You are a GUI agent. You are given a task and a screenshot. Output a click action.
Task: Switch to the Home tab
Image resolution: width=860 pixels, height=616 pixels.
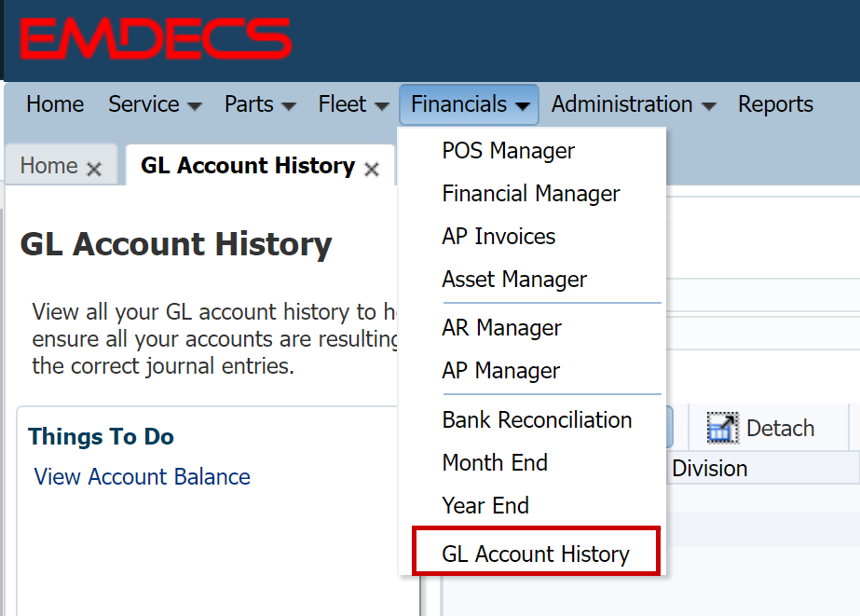pos(48,166)
